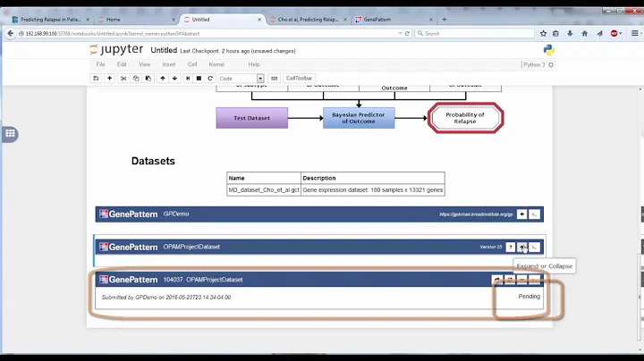Open the Help menu

254,64
